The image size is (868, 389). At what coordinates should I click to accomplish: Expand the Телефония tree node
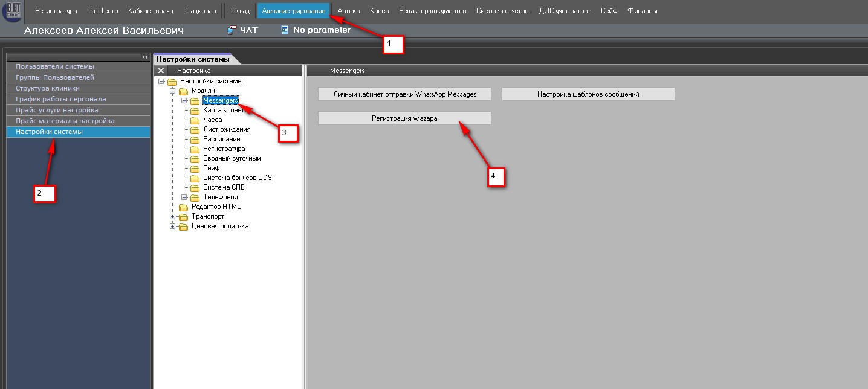tap(184, 198)
